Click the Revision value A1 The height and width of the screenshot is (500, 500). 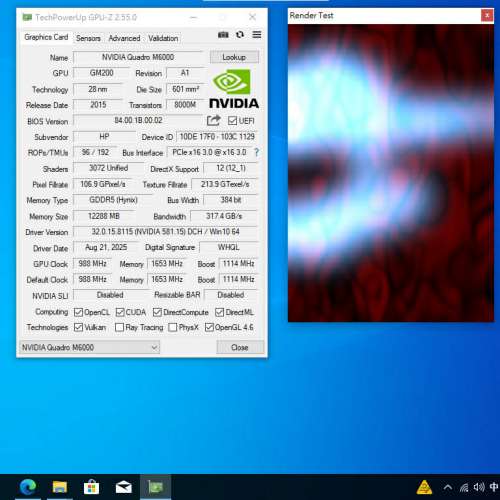(x=185, y=73)
